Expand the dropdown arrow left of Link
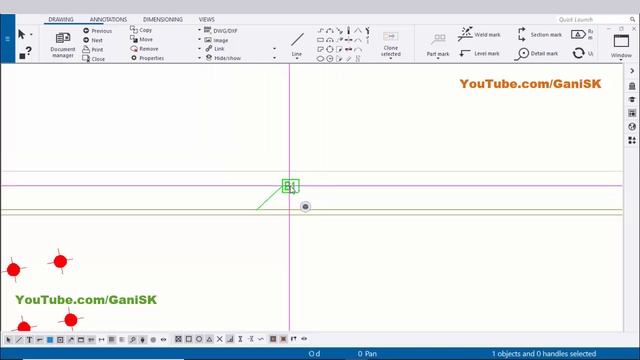This screenshot has height=360, width=640. (x=200, y=49)
